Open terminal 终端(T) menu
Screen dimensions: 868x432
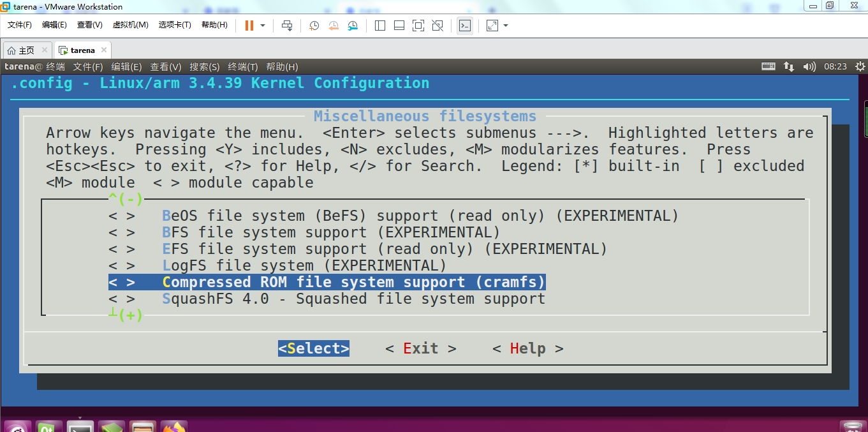point(243,66)
